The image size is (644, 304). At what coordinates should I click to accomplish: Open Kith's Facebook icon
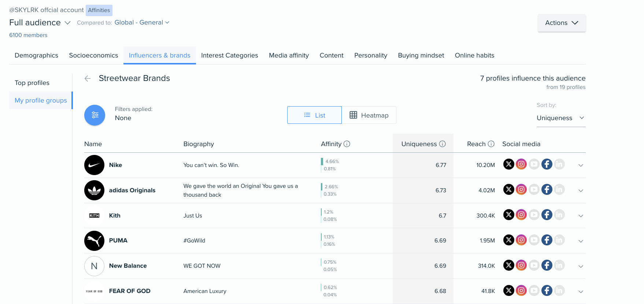tap(547, 215)
